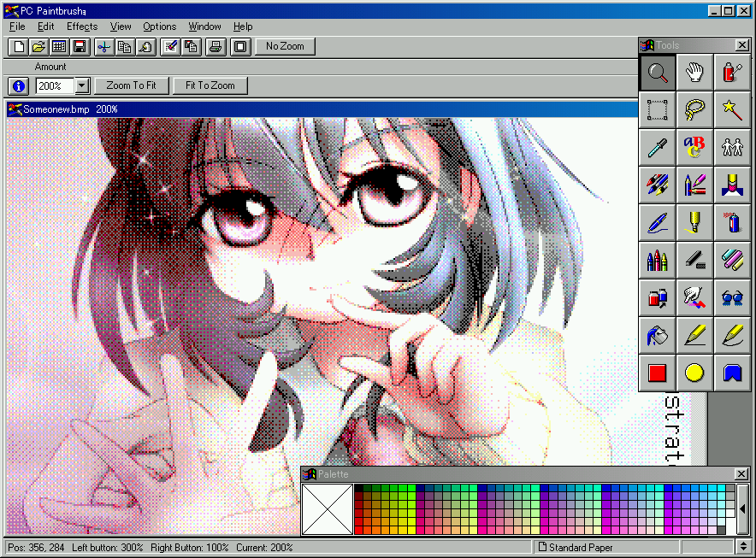Pick the black swatch in the top-left corner of the palette grid
This screenshot has height=558, width=756.
coord(358,488)
